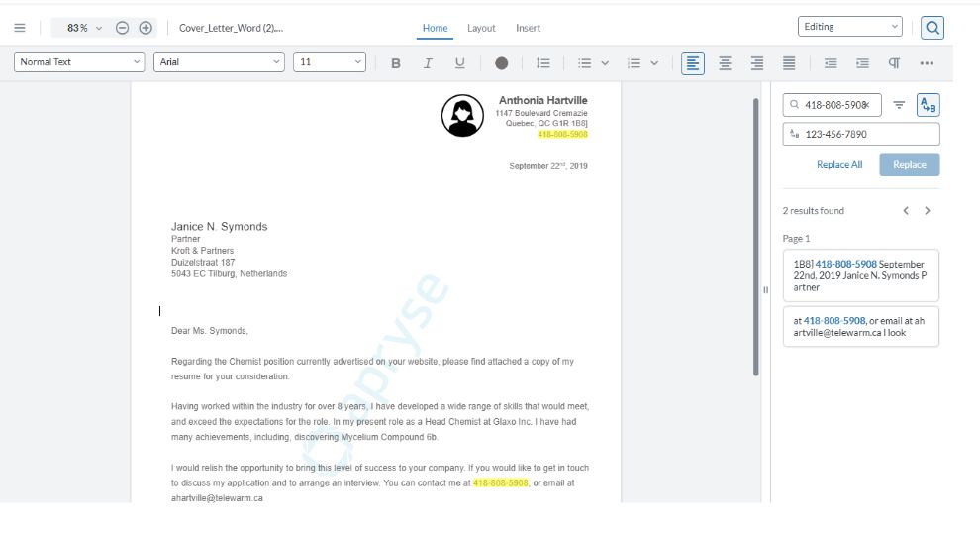Click the Anthonia Hartville heading
980x535 pixels.
[x=543, y=100]
